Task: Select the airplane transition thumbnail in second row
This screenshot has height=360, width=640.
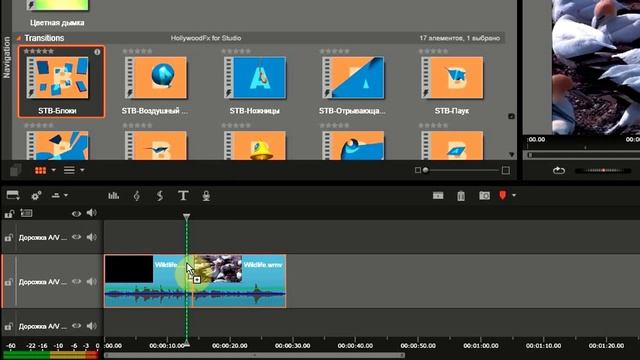Action: (156, 145)
